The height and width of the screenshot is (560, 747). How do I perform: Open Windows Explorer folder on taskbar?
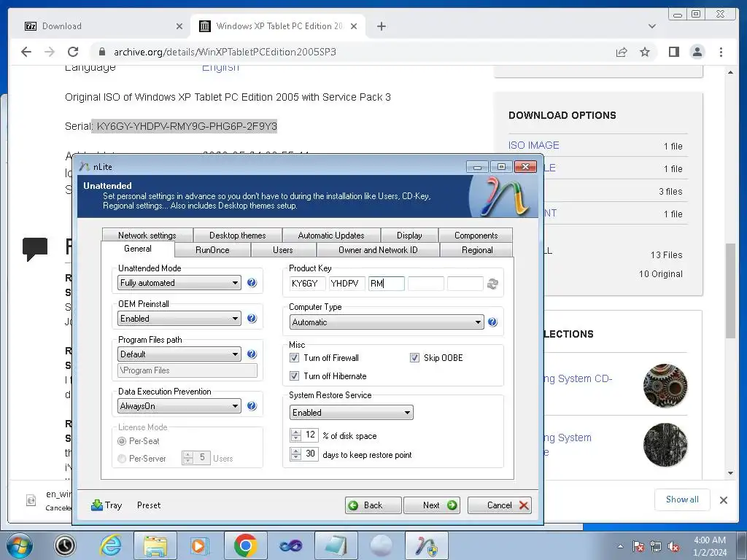[155, 545]
